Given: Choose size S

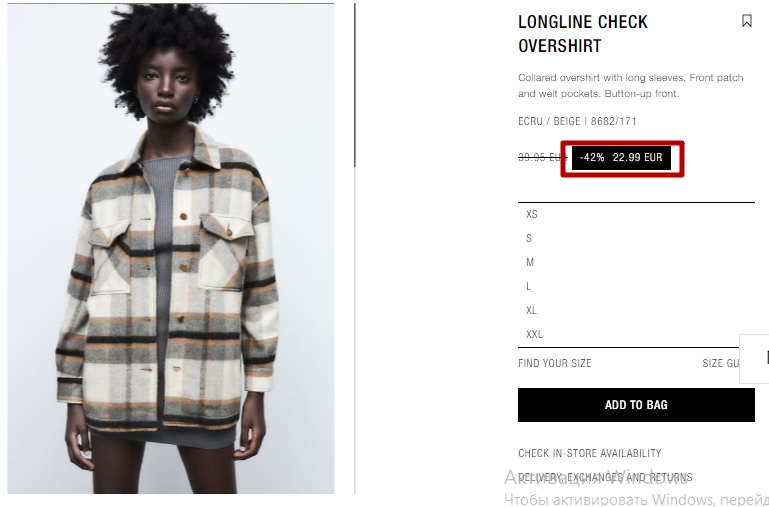Looking at the screenshot, I should (636, 238).
